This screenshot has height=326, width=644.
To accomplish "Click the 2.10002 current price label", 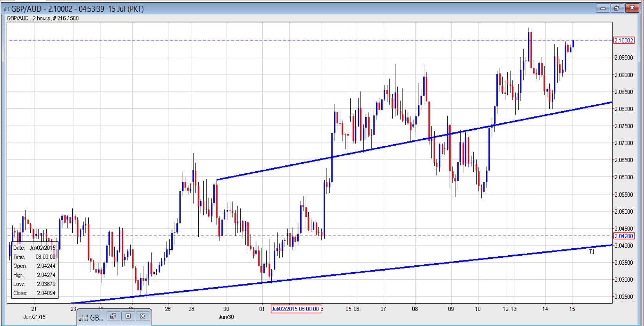I will [x=624, y=40].
